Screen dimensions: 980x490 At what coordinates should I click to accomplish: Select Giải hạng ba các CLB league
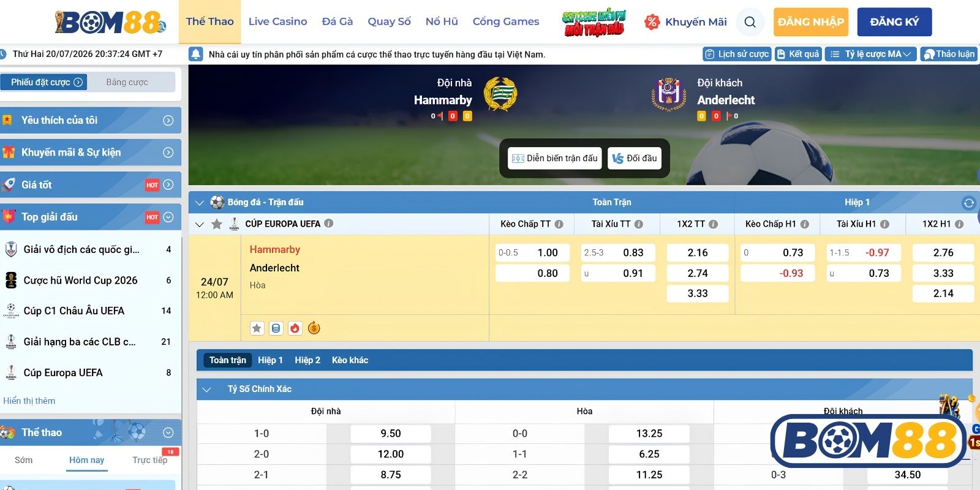pos(91,342)
